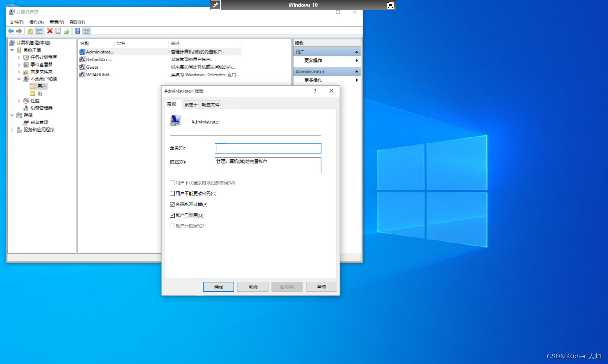This screenshot has height=364, width=608.
Task: Collapse the 用户 section in actions pane
Action: [356, 52]
